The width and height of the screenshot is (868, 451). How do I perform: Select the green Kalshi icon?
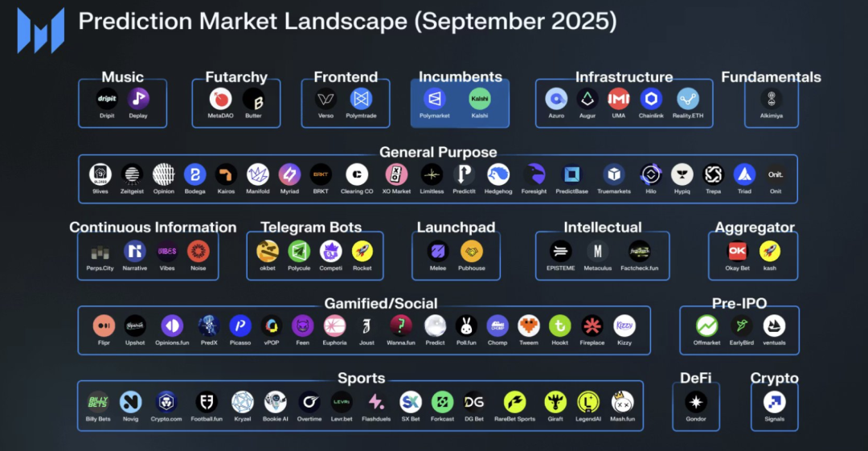pos(480,99)
